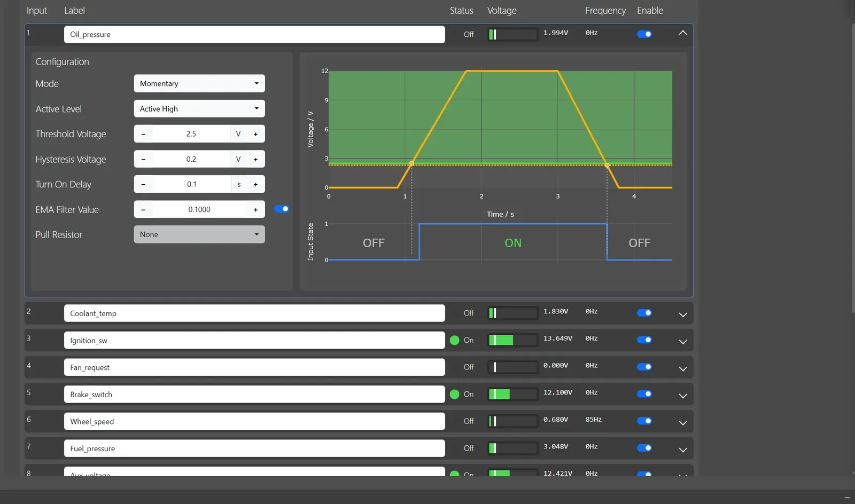Increase Turn On Delay with plus button
This screenshot has width=855, height=504.
click(255, 184)
